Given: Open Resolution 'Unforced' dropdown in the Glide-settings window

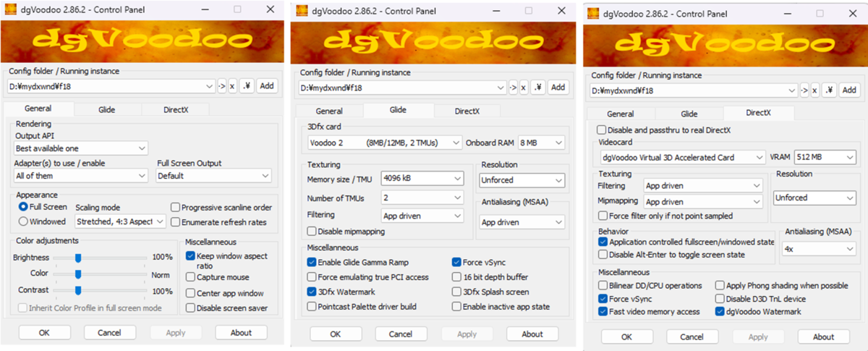Looking at the screenshot, I should [x=522, y=180].
